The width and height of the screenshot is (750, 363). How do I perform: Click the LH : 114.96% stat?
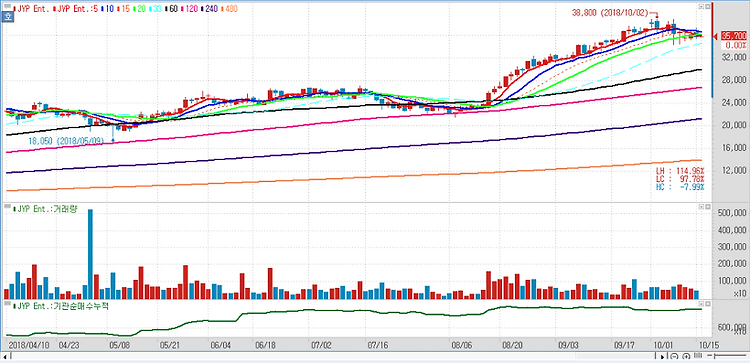[681, 171]
